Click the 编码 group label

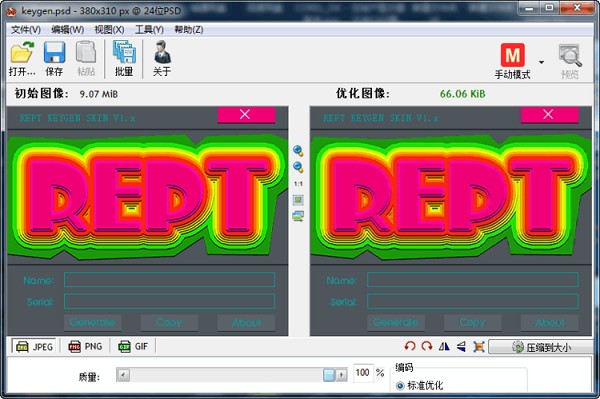[404, 368]
